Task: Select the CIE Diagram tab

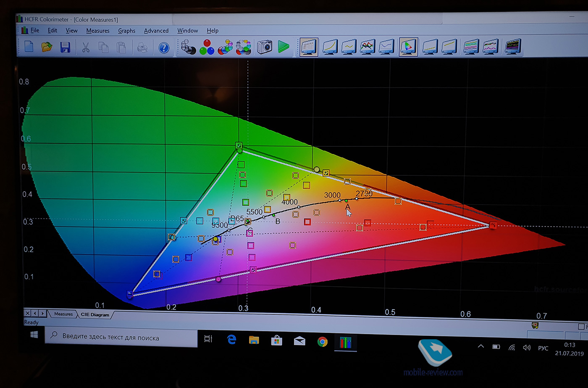Action: 95,314
